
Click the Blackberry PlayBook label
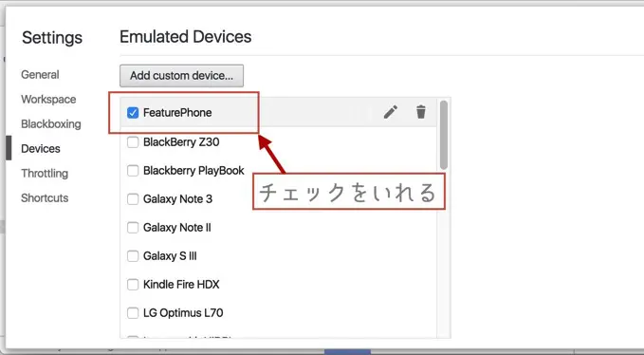[x=193, y=171]
